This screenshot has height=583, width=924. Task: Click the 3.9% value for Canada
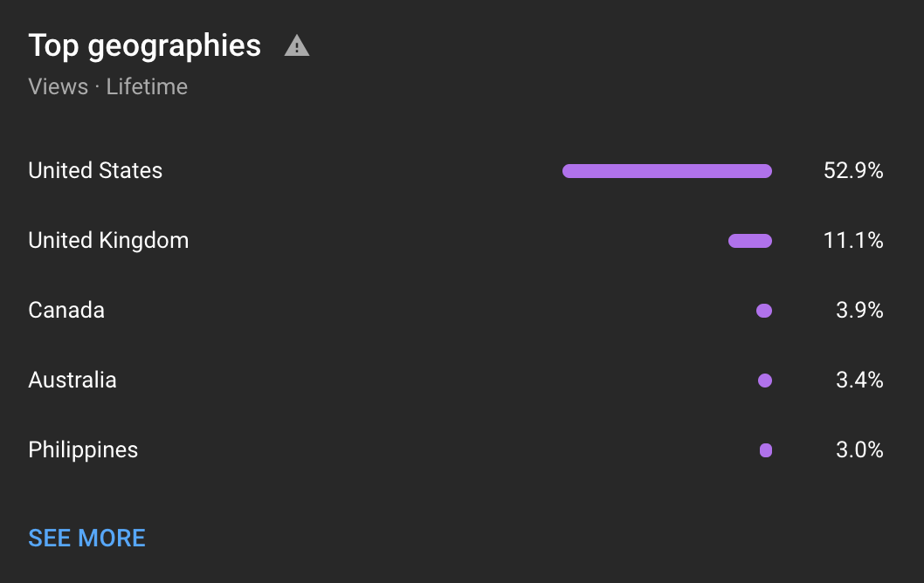pyautogui.click(x=859, y=310)
